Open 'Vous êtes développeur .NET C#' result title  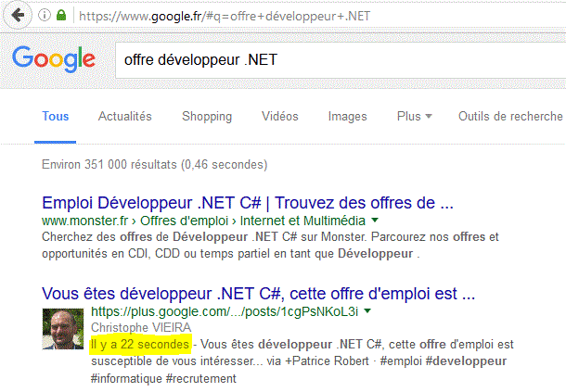point(259,294)
